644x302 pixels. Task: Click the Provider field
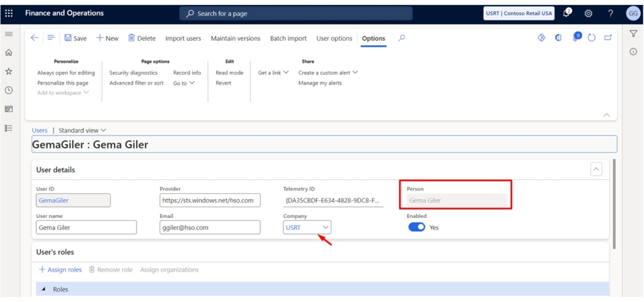[x=210, y=200]
